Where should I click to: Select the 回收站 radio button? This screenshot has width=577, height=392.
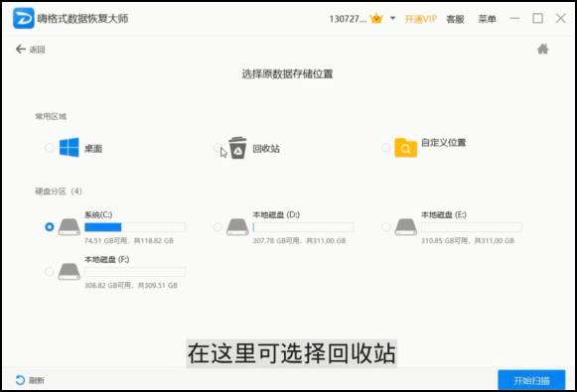coord(217,148)
